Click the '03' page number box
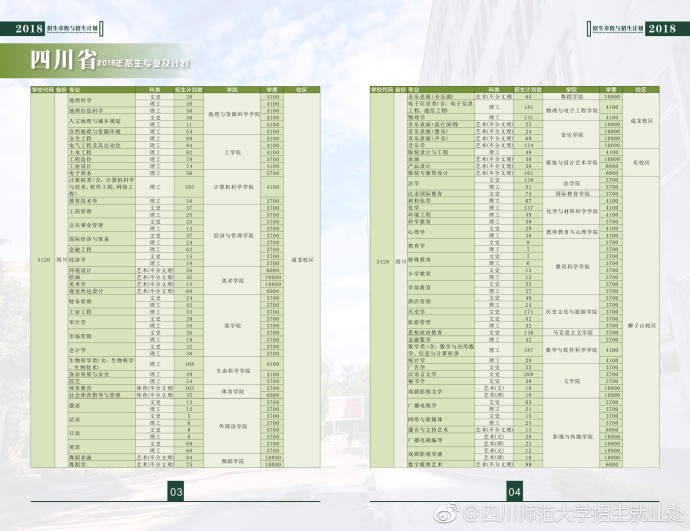Viewport: 690px width, 531px height. pos(176,491)
